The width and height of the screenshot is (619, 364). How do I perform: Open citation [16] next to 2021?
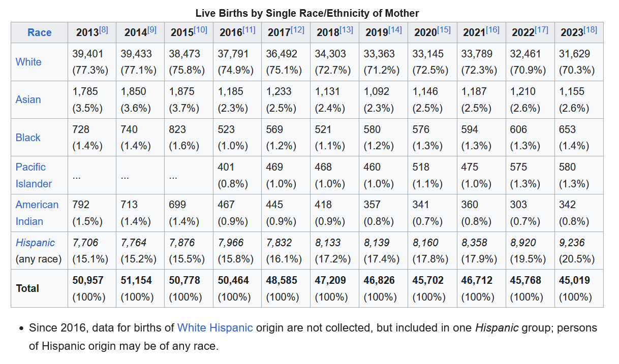tap(492, 30)
